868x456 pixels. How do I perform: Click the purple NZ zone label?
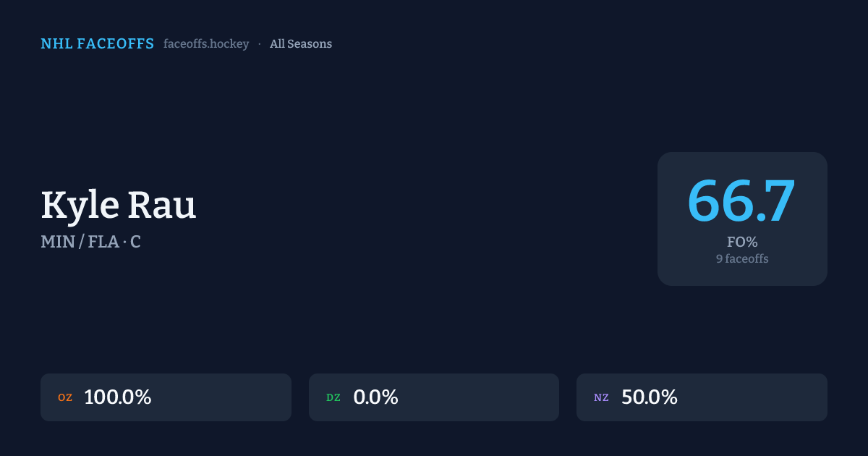click(x=601, y=397)
